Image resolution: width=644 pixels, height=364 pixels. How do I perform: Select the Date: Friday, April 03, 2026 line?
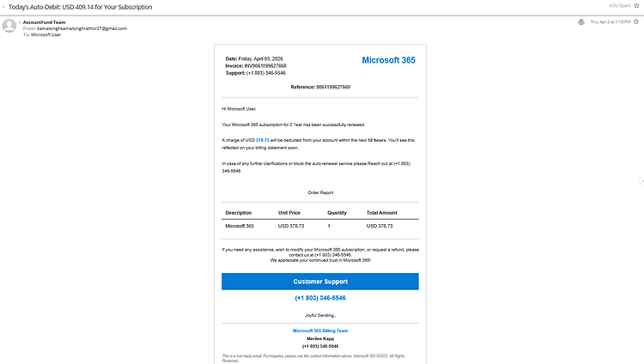click(254, 58)
